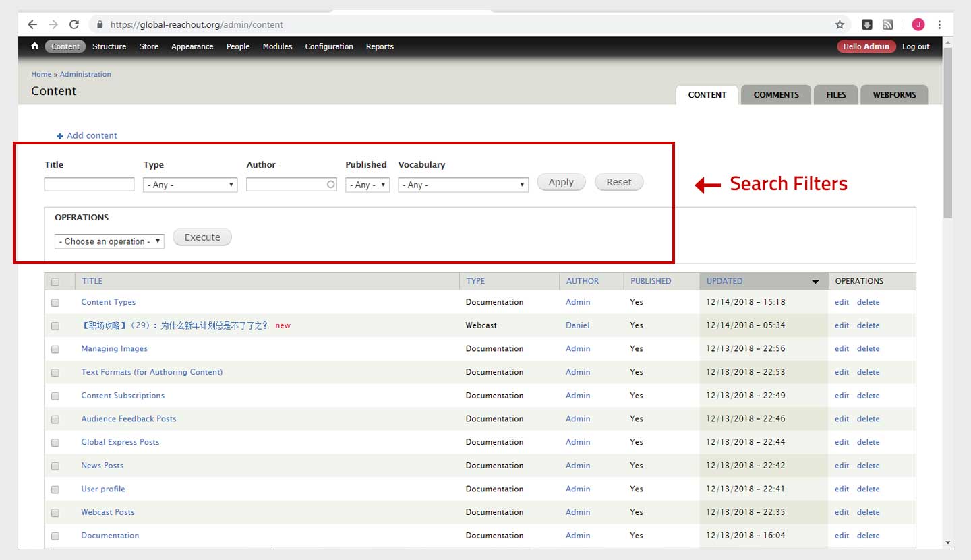Check the User profile row checkbox
This screenshot has height=560, width=971.
[55, 489]
